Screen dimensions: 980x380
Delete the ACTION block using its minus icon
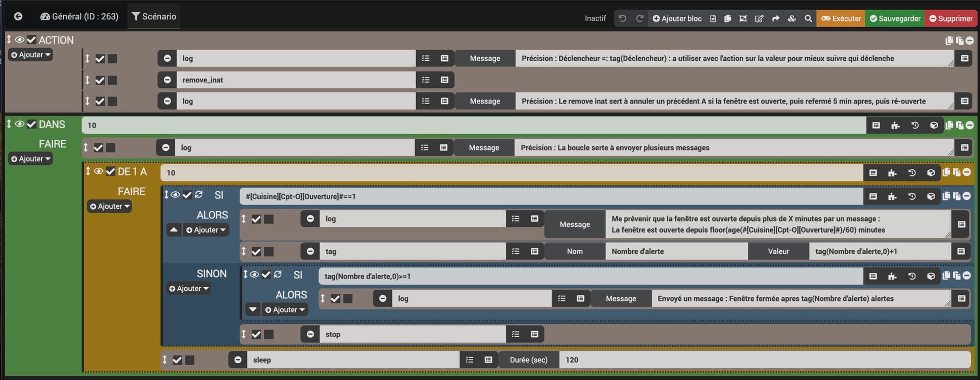[969, 40]
